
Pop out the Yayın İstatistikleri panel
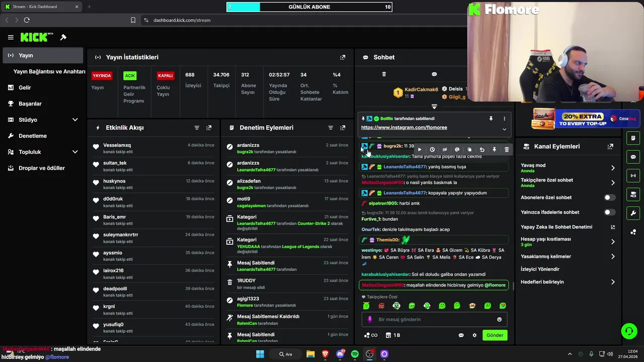343,57
